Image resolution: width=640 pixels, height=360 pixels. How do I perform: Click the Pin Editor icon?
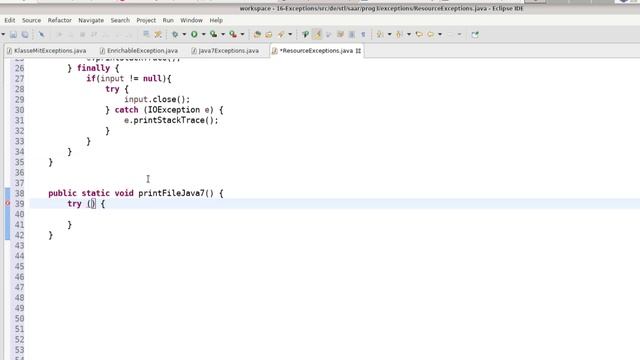coord(475,35)
